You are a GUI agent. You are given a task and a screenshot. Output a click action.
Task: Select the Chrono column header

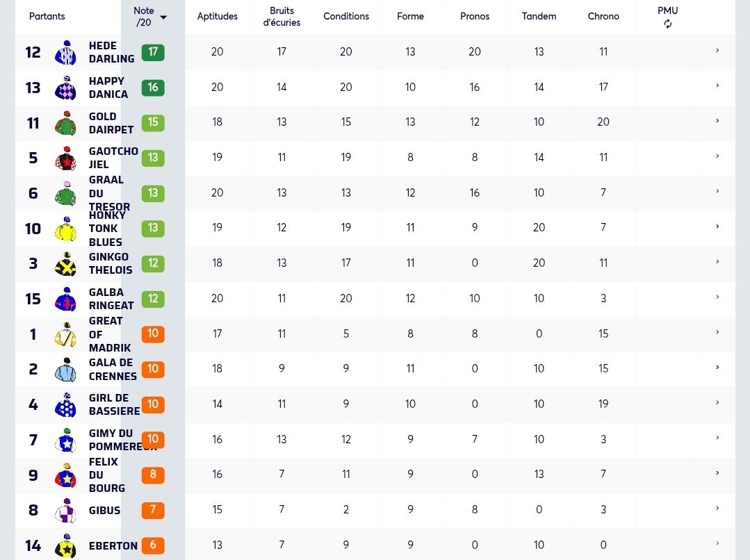(603, 16)
